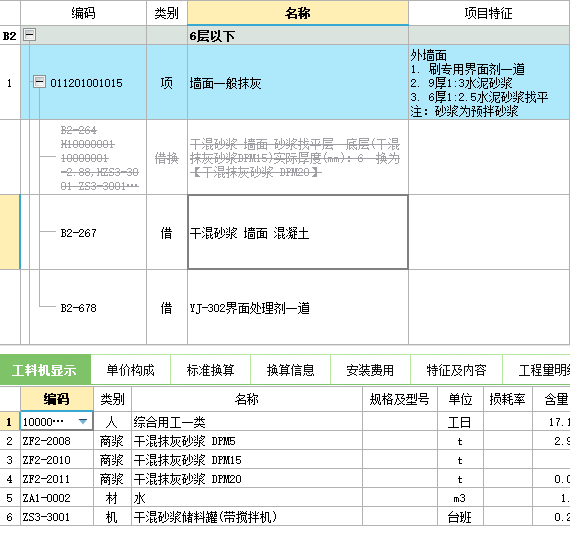570x547 pixels.
Task: Click row number 1 in lower table
Action: (x=9, y=422)
